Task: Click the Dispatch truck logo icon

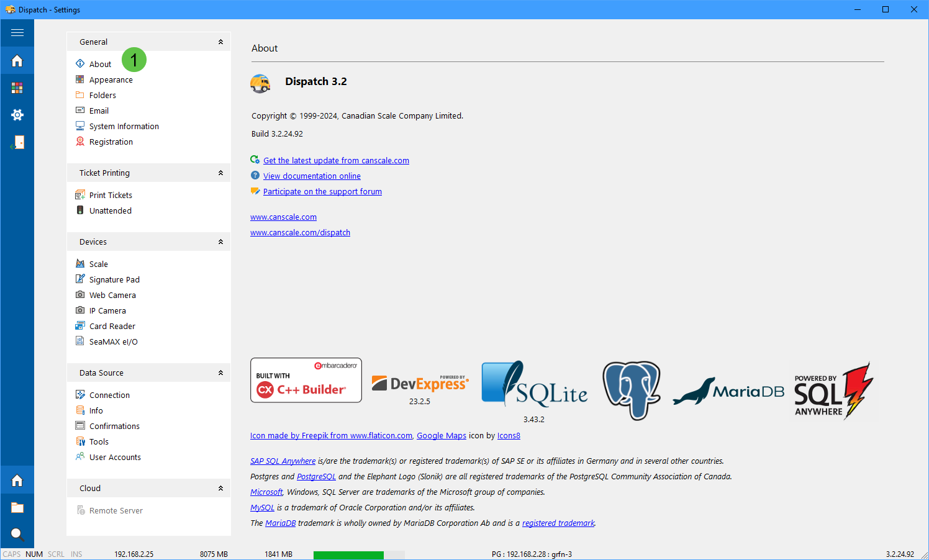Action: coord(260,83)
